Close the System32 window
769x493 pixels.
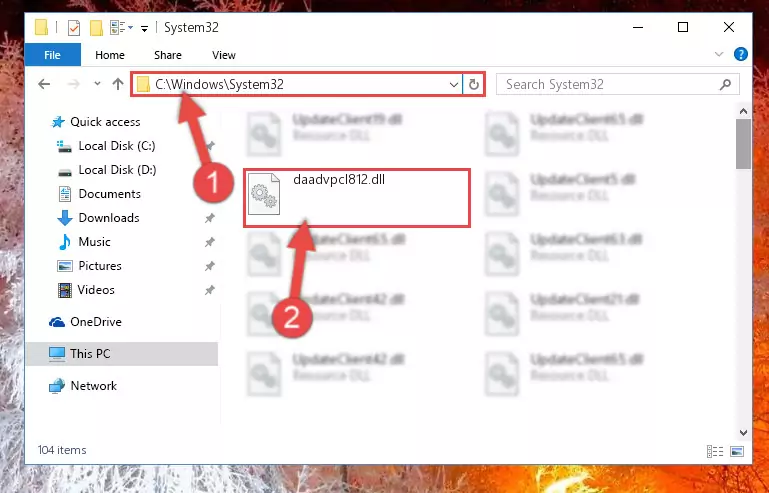pos(729,28)
